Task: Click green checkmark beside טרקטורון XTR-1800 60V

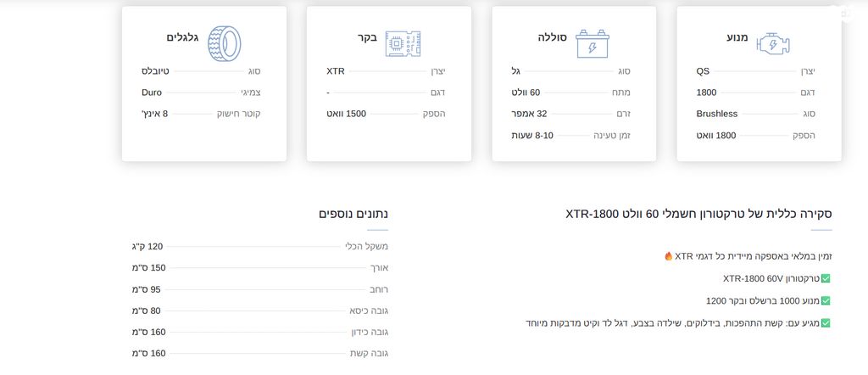Action: pos(826,278)
